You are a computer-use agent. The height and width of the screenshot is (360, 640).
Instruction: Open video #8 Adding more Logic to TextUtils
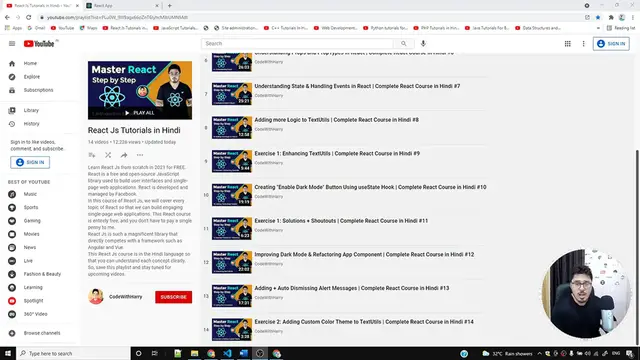pyautogui.click(x=337, y=120)
